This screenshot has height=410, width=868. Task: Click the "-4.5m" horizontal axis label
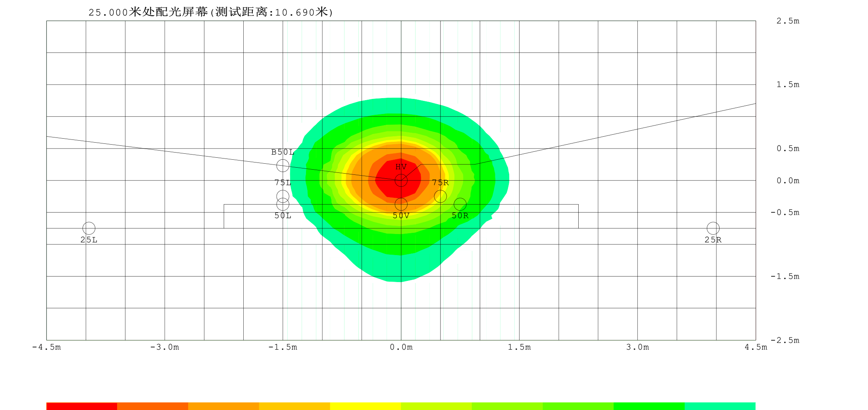tap(46, 347)
